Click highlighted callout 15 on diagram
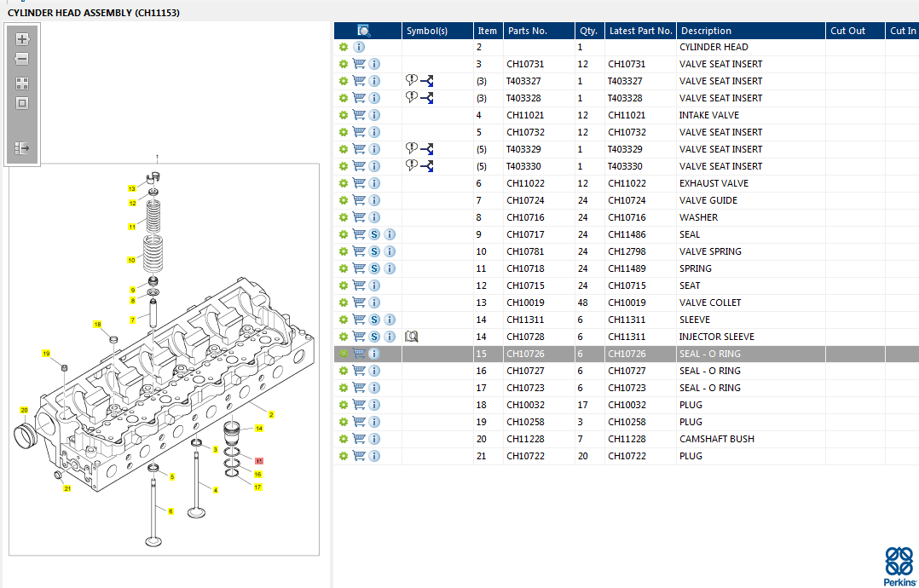 click(258, 461)
